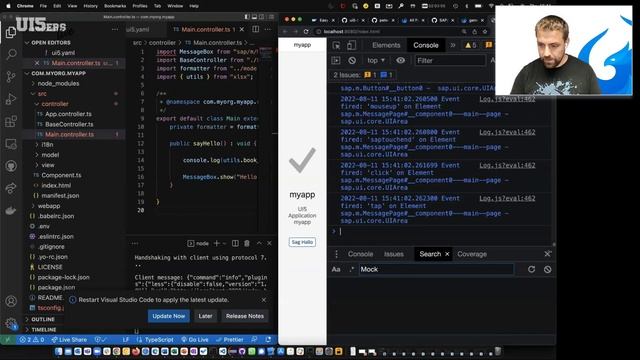This screenshot has height=360, width=640.
Task: Open Component.ts in explorer
Action: click(x=61, y=175)
